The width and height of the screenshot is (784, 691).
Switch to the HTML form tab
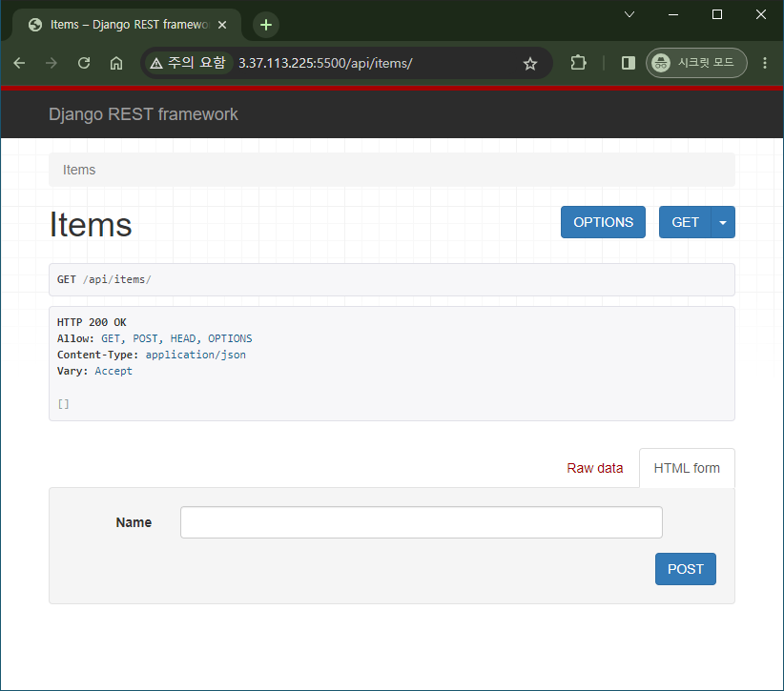point(687,468)
